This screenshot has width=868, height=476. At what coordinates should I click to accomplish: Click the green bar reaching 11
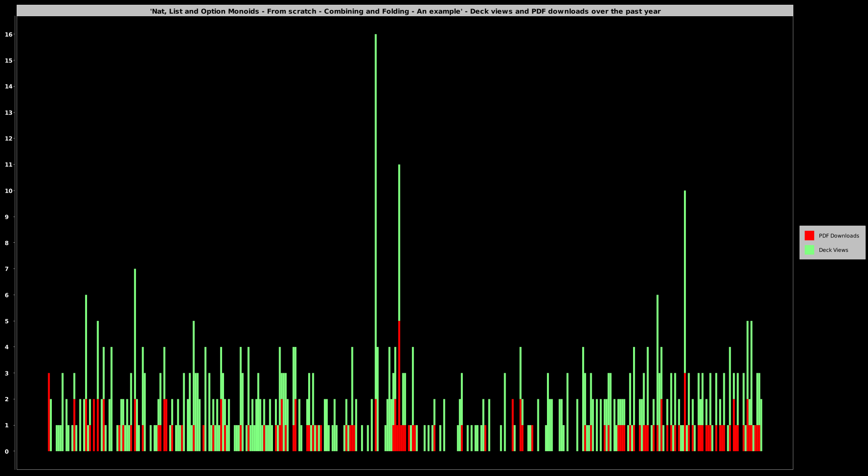[x=399, y=243]
